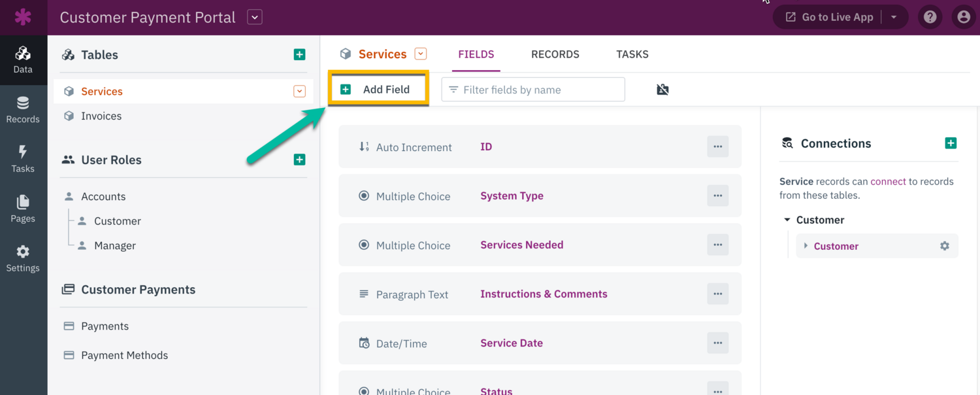Viewport: 980px width, 395px height.
Task: Add a new user role plus icon
Action: click(299, 160)
